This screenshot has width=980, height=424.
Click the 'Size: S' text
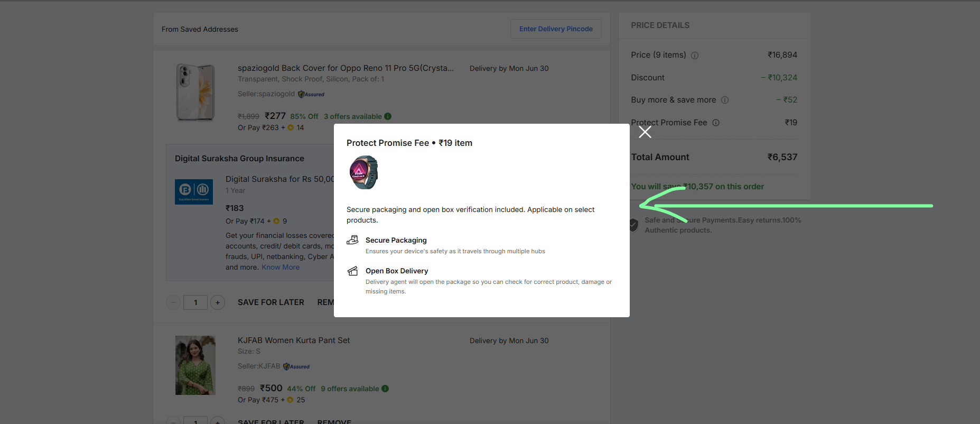click(249, 352)
